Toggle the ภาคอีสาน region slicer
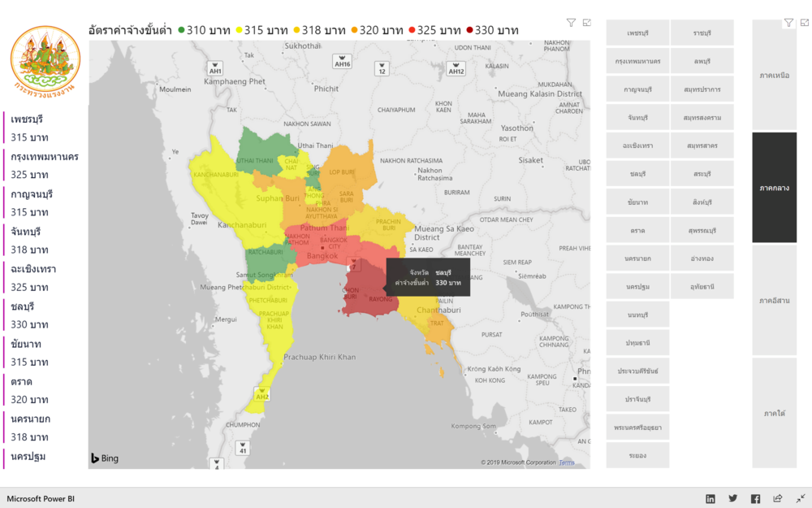Viewport: 812px width, 508px height. coord(775,301)
